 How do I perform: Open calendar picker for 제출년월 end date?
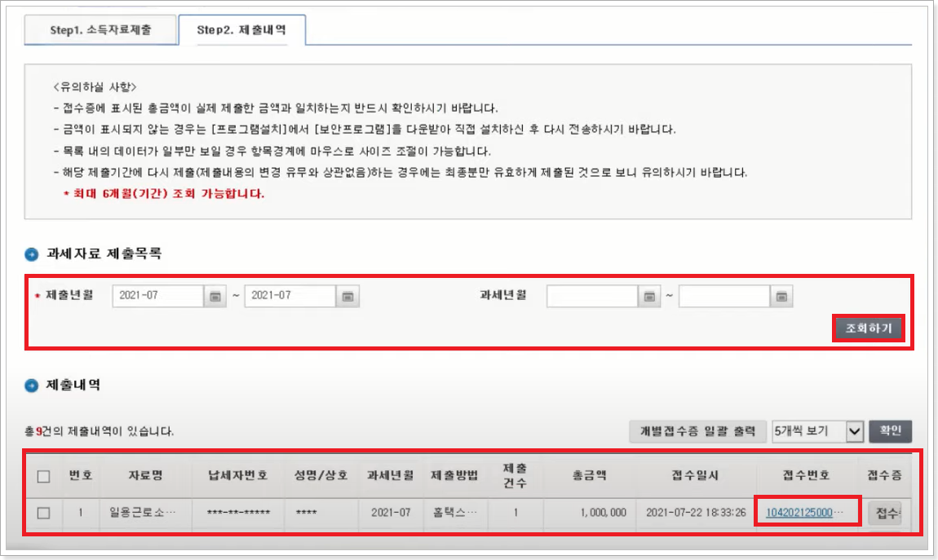(x=349, y=296)
